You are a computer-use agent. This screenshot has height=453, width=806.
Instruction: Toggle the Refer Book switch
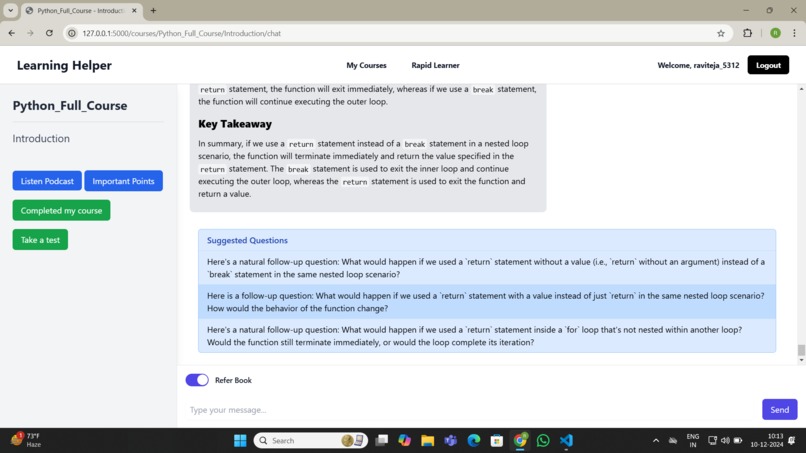click(197, 380)
